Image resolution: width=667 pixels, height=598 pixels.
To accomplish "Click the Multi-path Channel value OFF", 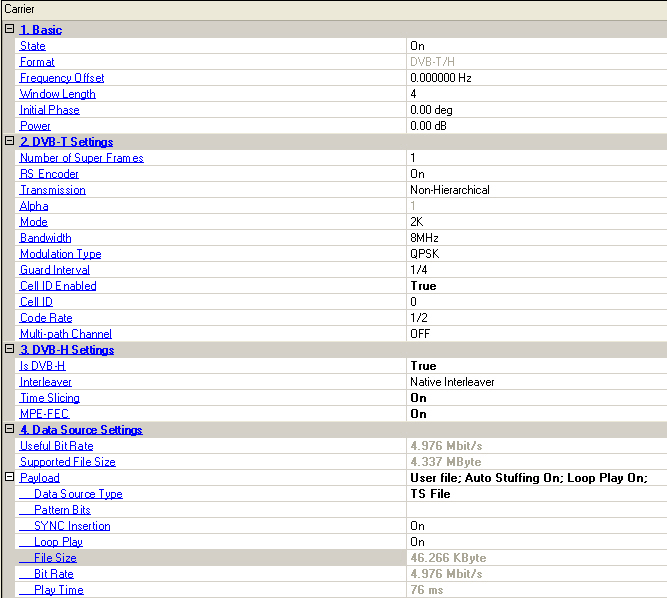I will (x=420, y=334).
